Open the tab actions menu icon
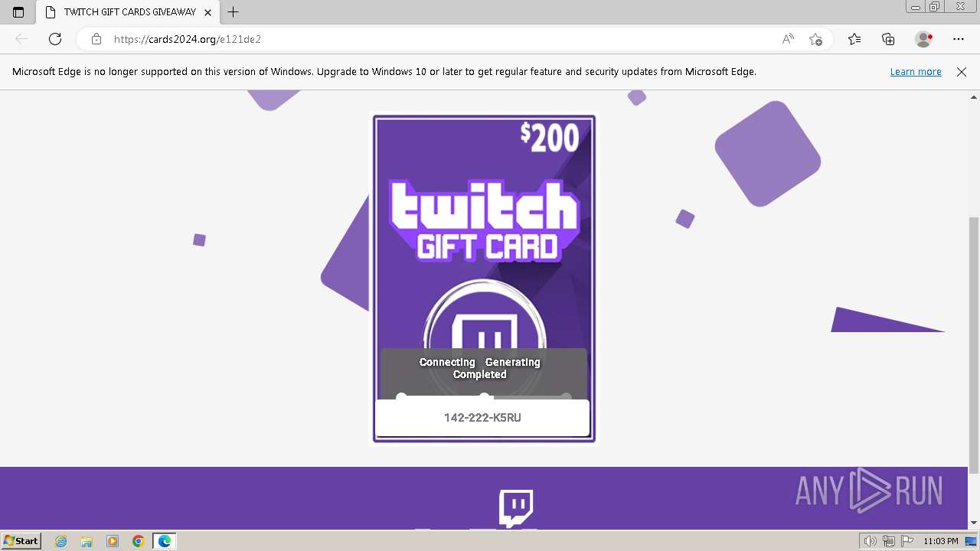 [x=18, y=12]
